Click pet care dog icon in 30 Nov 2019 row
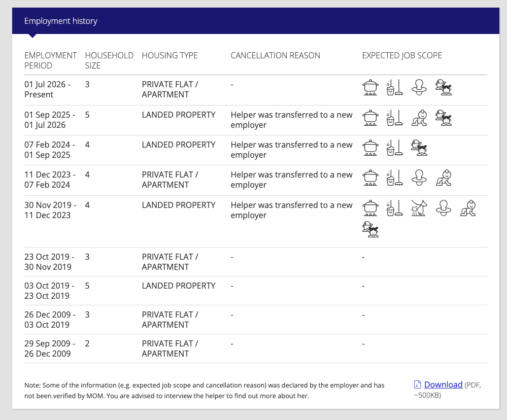 tap(419, 208)
